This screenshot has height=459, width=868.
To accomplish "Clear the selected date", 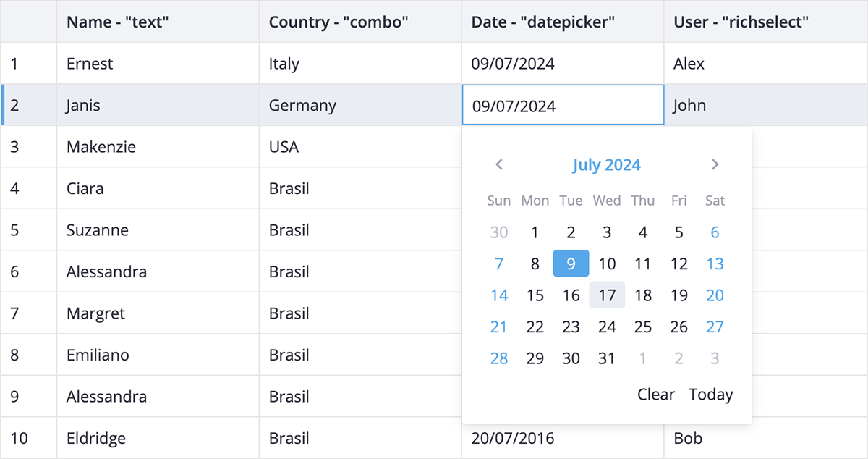I will tap(655, 395).
